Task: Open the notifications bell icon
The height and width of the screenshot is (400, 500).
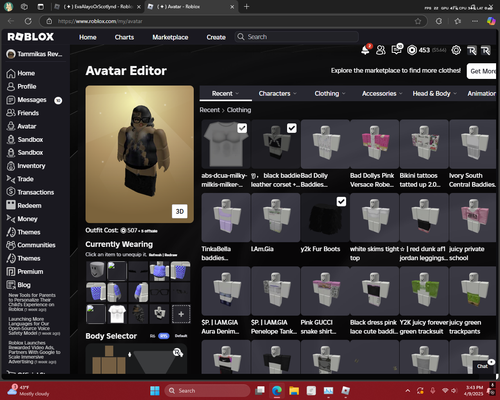Action: tap(366, 50)
